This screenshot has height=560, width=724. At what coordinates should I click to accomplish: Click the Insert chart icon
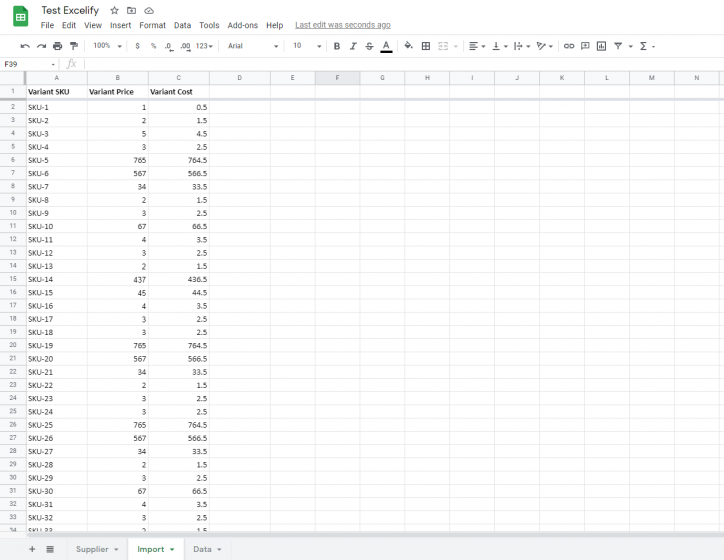click(x=601, y=46)
